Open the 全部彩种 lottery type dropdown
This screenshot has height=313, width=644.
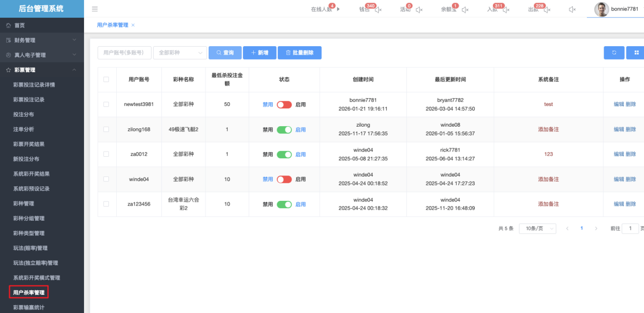(180, 53)
